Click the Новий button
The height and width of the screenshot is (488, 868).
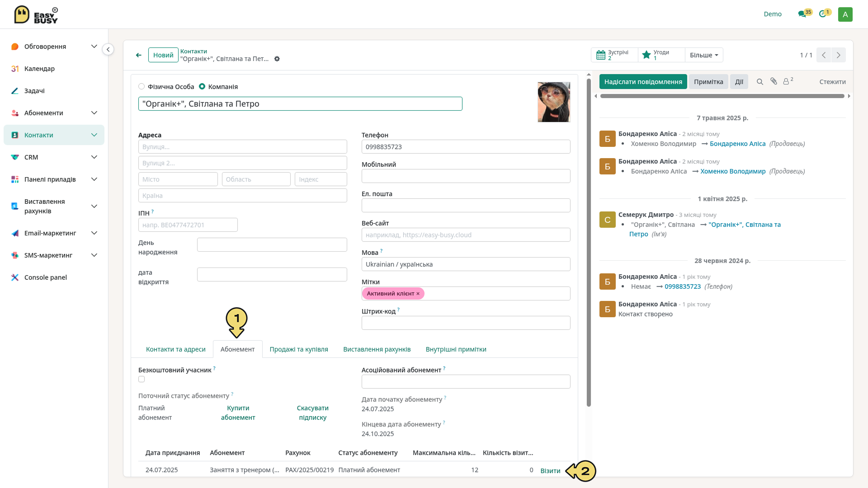(163, 55)
